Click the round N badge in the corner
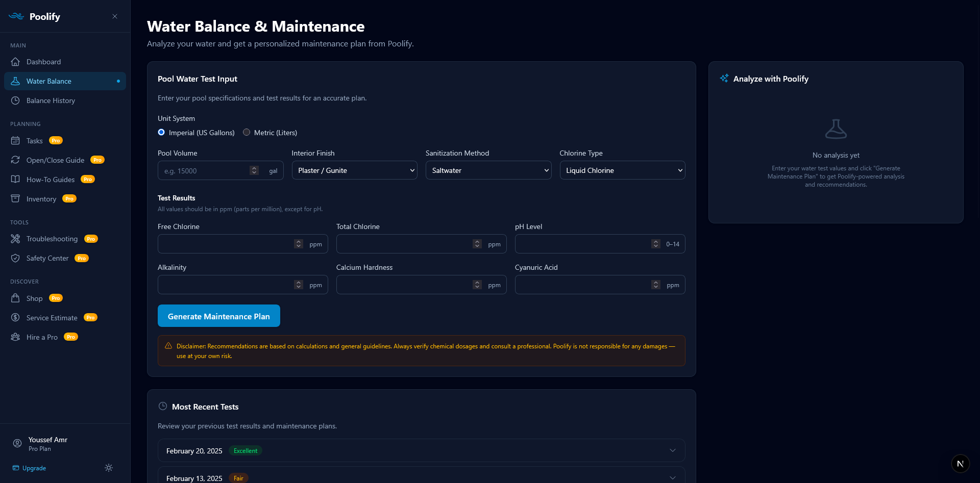980x483 pixels. [x=960, y=464]
